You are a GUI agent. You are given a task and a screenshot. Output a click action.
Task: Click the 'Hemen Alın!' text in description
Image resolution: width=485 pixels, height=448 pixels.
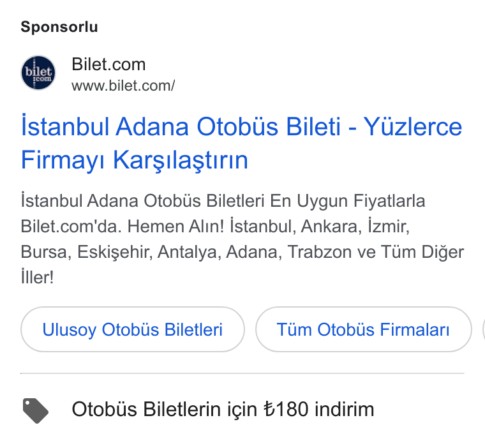pos(175,227)
